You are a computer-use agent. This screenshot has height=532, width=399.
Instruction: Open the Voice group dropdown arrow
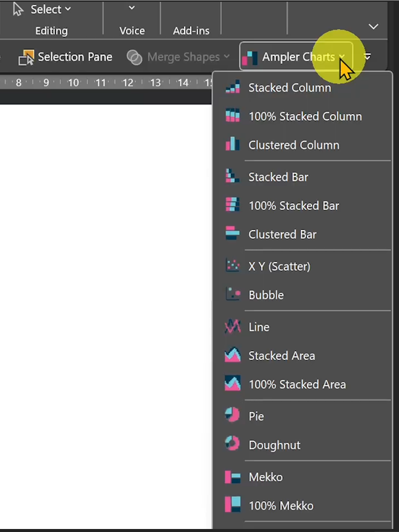(x=132, y=8)
